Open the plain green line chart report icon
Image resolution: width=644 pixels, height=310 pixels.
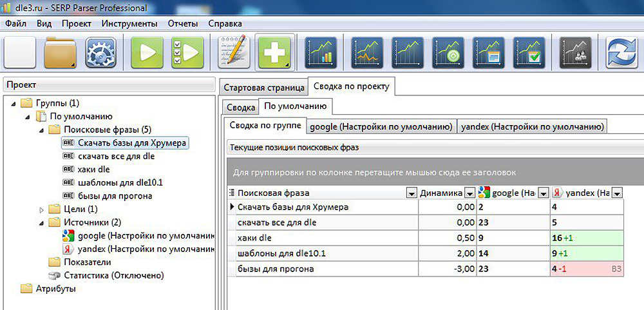[x=408, y=52]
